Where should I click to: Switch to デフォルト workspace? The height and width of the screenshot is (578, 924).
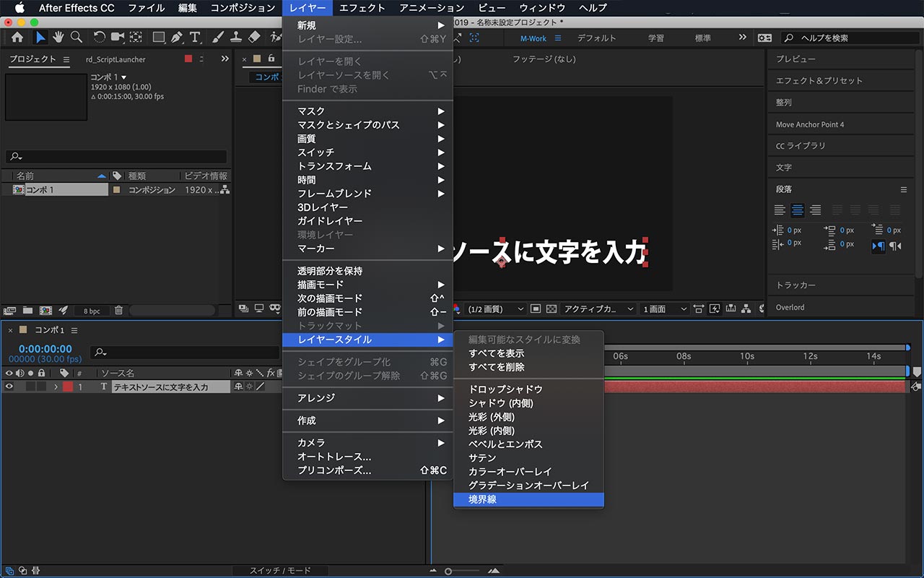(x=597, y=38)
